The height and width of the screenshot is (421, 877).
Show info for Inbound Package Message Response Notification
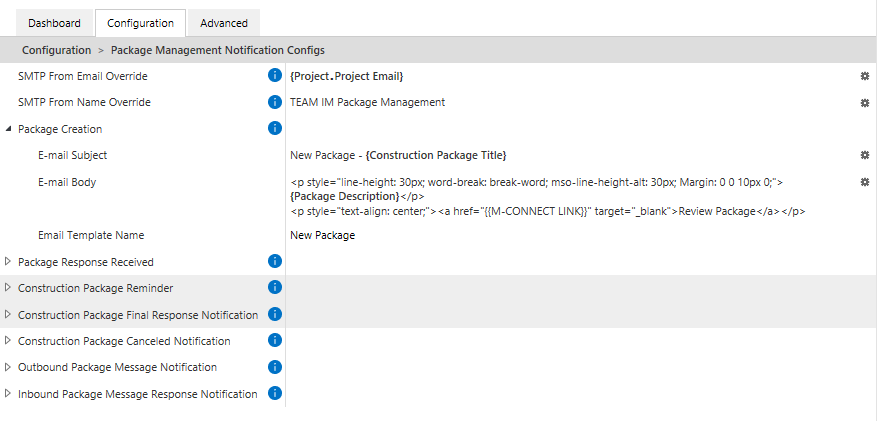(274, 394)
